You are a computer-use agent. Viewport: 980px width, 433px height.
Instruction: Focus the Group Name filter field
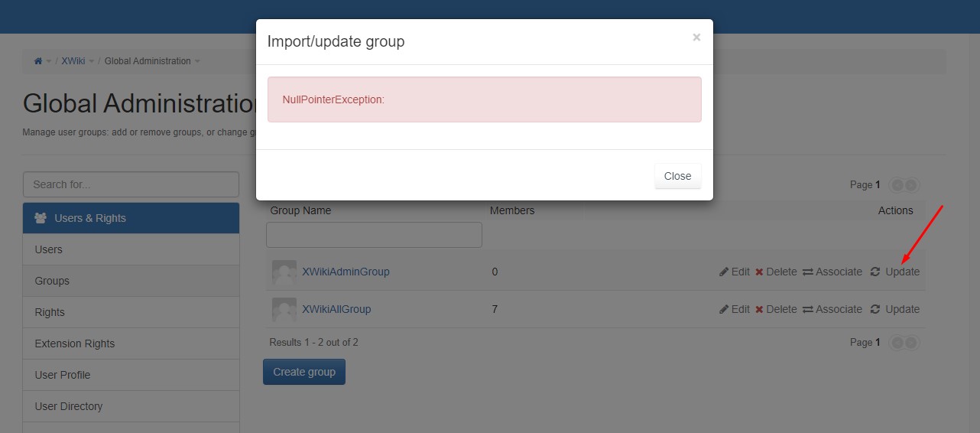374,235
